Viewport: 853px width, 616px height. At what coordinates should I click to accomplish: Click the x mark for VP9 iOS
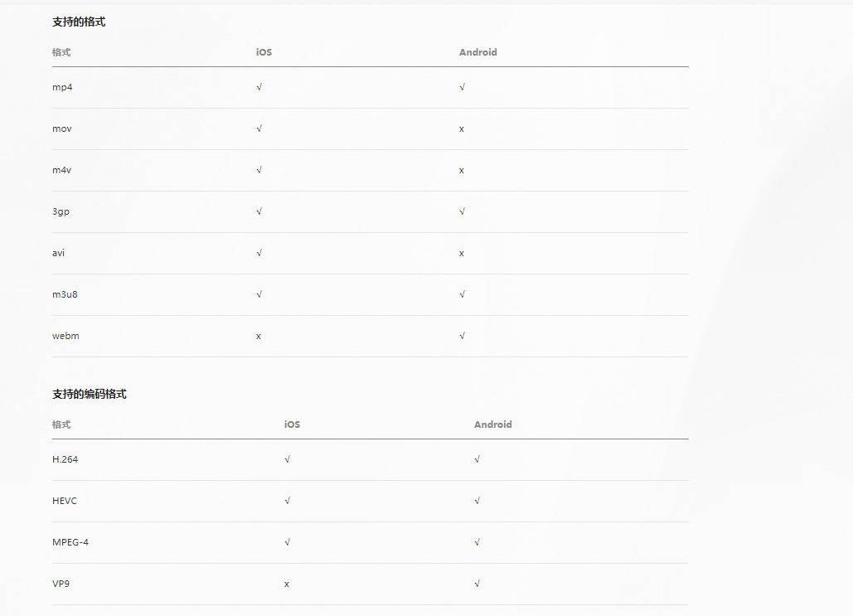(287, 584)
